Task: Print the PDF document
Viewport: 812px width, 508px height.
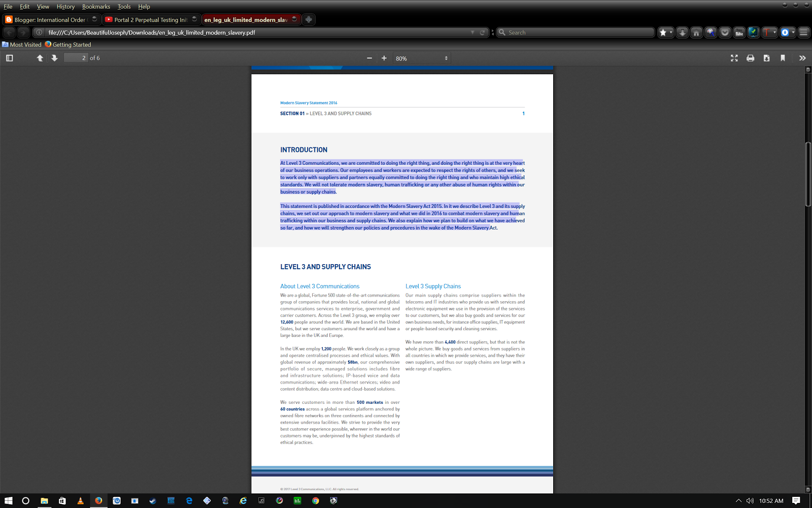Action: (751, 58)
